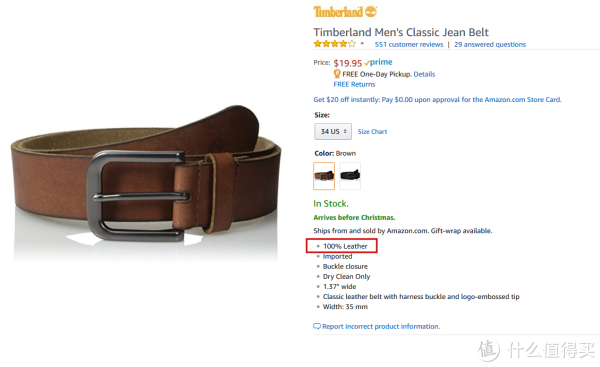This screenshot has width=600, height=367.
Task: Open Details for FREE One-Day Pickup
Action: pyautogui.click(x=424, y=74)
